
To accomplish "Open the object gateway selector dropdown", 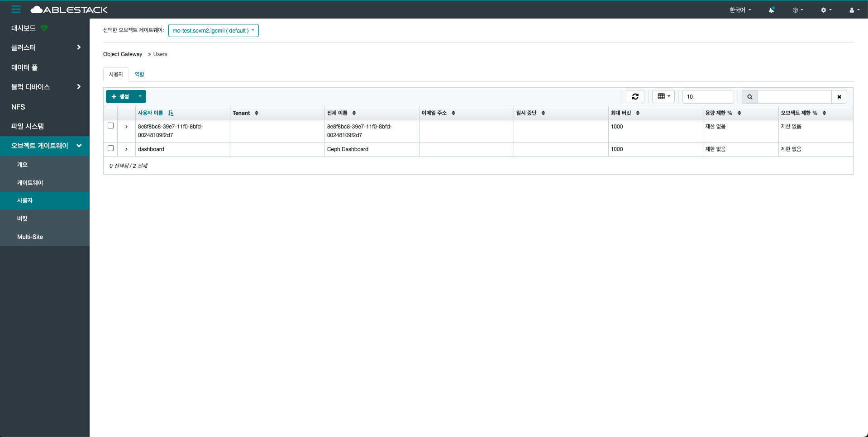I will point(213,31).
